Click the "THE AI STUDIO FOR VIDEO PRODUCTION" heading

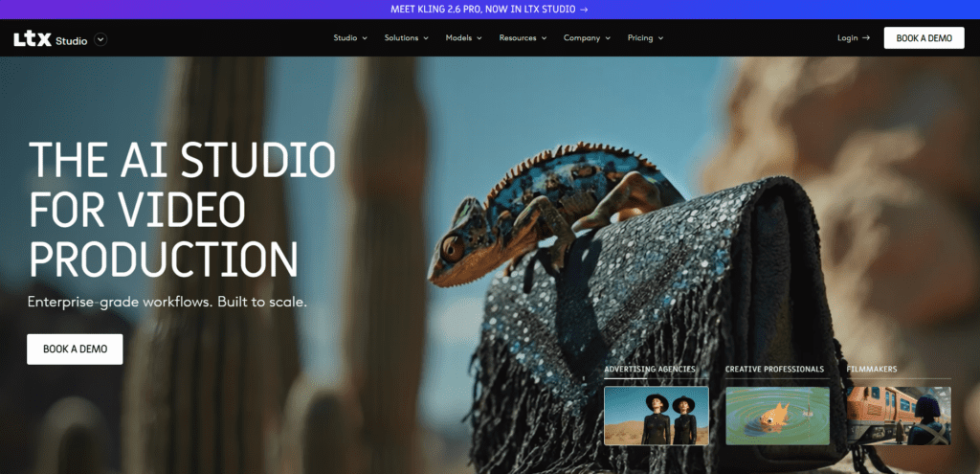182,210
